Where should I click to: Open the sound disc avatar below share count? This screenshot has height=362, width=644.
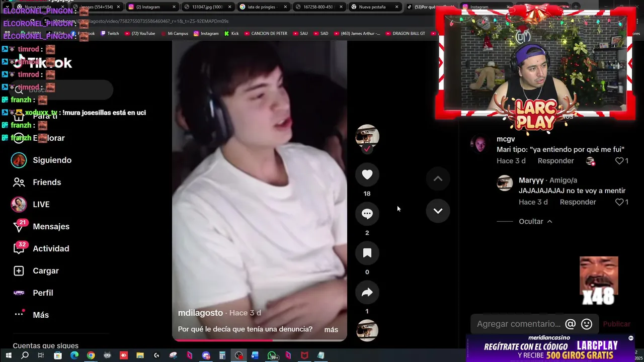click(367, 330)
